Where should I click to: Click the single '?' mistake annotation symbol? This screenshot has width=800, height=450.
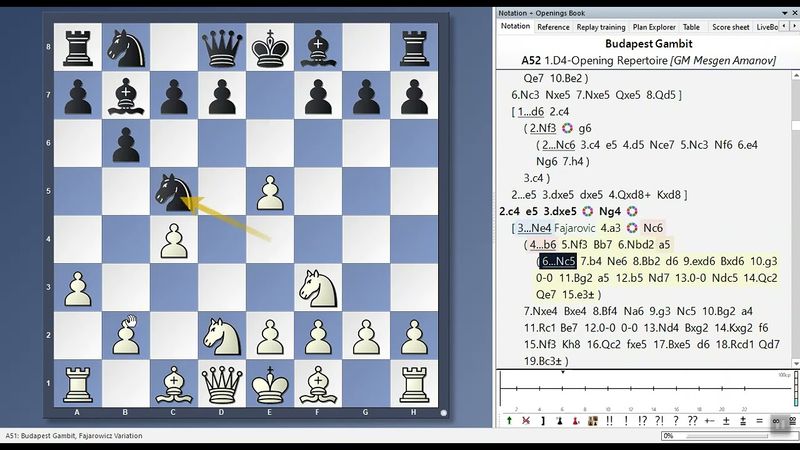676,421
